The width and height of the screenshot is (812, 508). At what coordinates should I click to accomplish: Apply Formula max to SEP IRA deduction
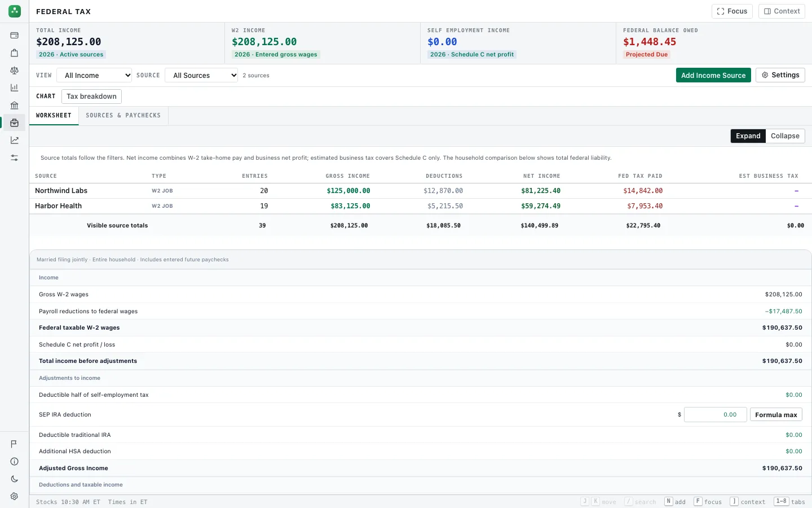click(776, 415)
